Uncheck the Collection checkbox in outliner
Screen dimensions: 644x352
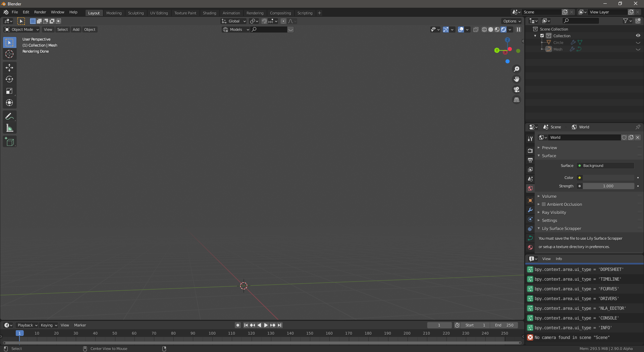pos(542,36)
